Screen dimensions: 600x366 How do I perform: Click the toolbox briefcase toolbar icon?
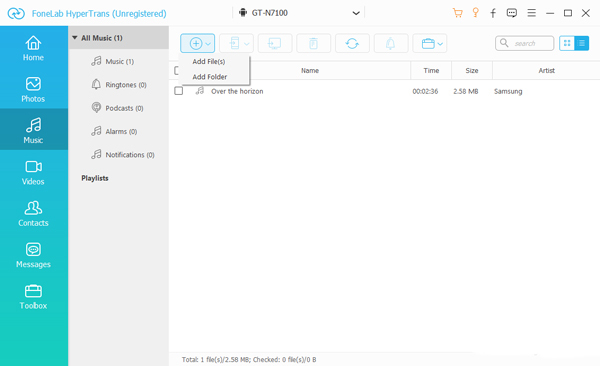click(428, 44)
